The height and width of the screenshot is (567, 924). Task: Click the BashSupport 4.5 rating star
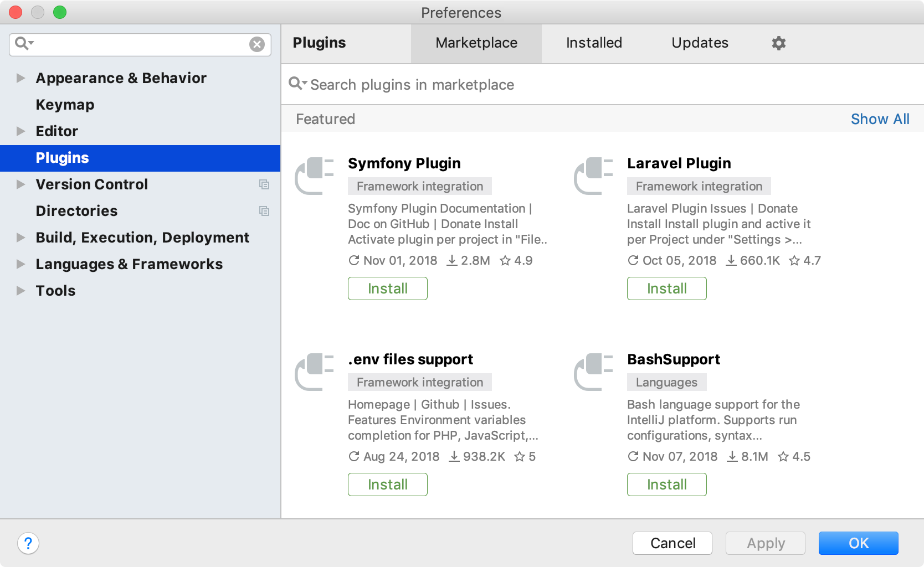point(783,456)
